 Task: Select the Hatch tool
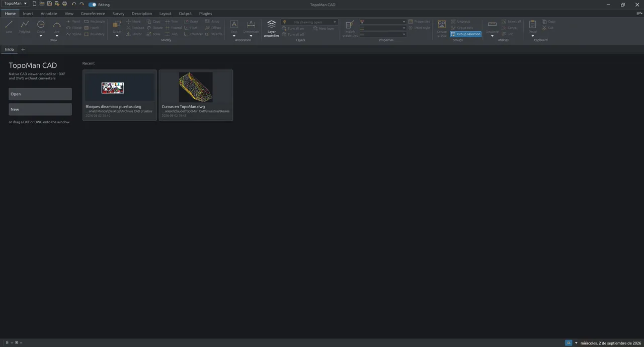click(92, 28)
